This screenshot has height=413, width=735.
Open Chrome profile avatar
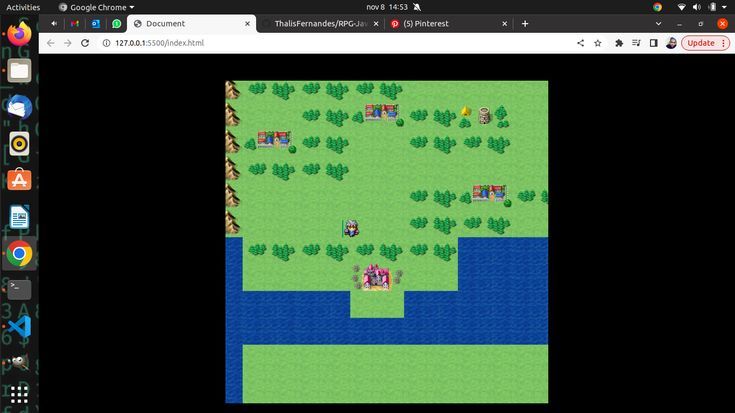tap(671, 43)
